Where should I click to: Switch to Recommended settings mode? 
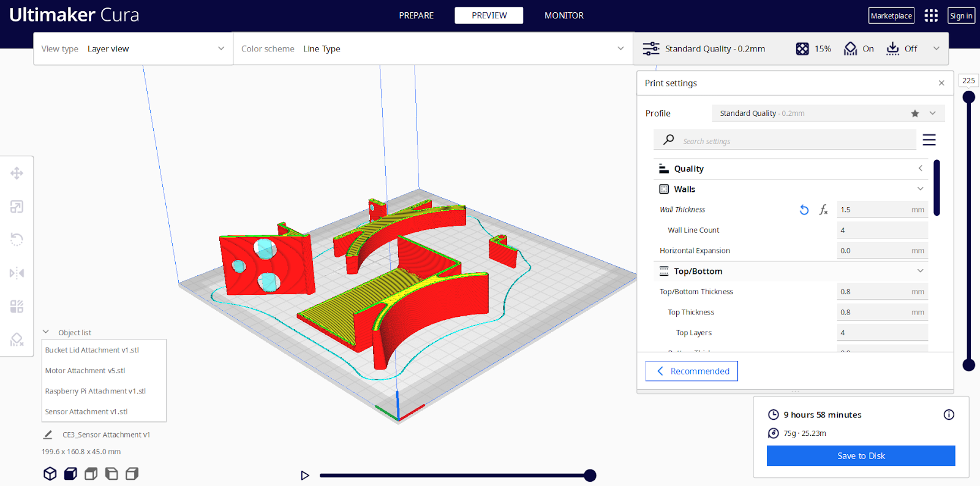692,371
